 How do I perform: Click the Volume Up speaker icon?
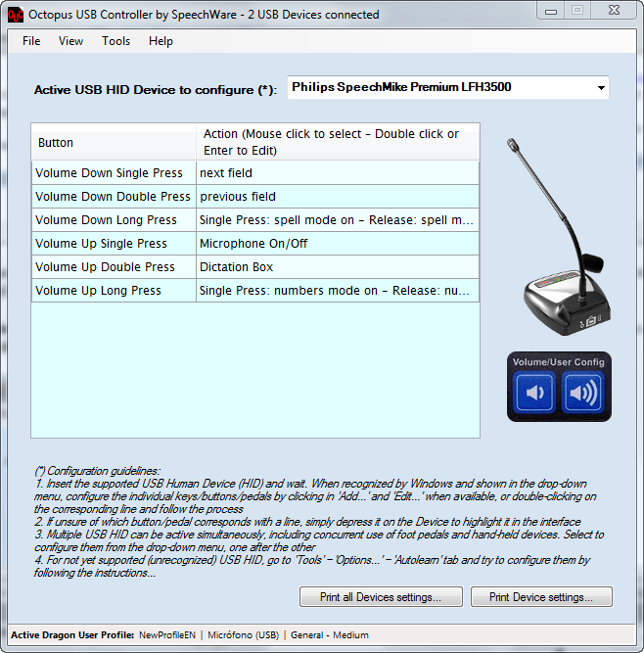point(584,395)
